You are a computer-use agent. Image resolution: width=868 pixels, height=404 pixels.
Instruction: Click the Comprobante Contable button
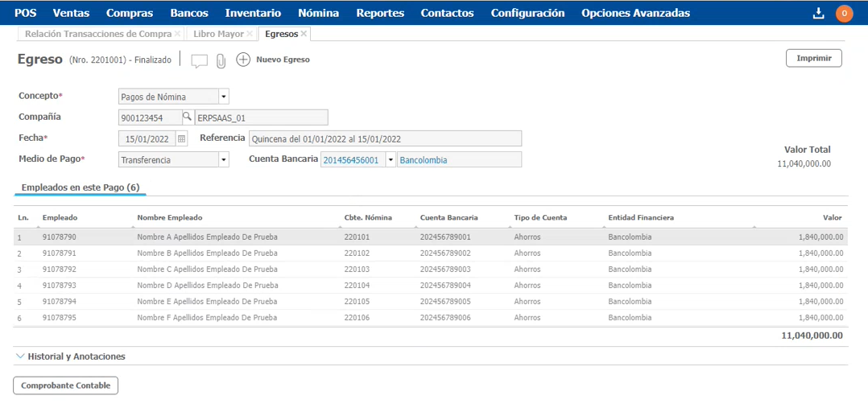[66, 385]
